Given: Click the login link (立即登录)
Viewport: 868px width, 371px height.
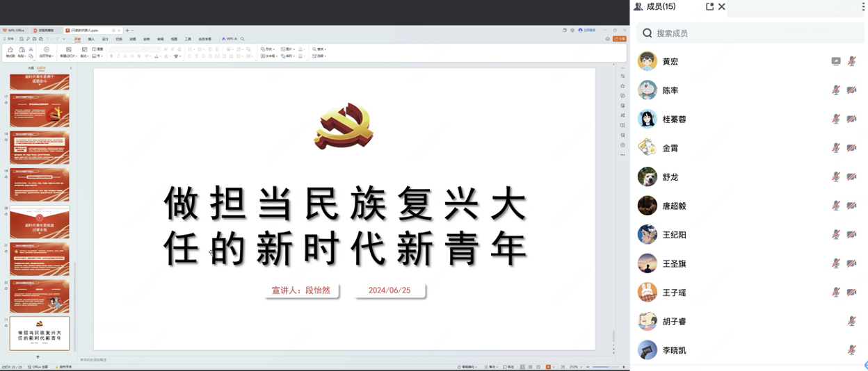Looking at the screenshot, I should [x=588, y=31].
